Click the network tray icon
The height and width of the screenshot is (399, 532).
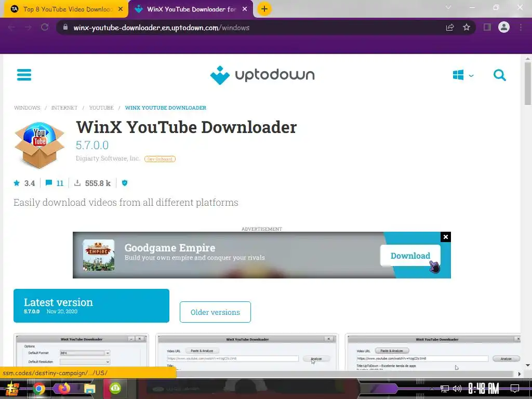(x=445, y=389)
